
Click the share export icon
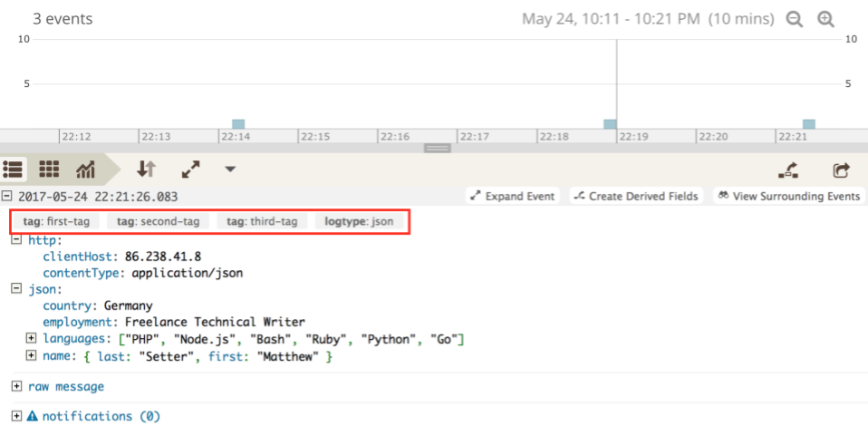[842, 169]
